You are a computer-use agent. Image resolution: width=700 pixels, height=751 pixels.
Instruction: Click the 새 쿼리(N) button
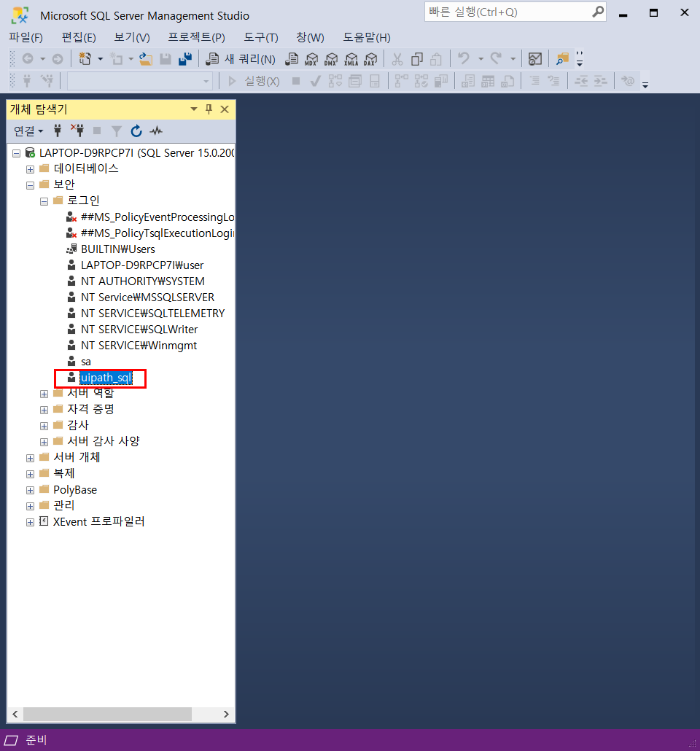[x=241, y=59]
